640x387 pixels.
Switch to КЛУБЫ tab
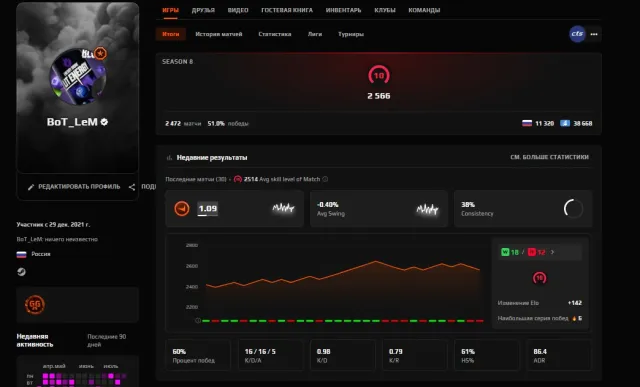pos(385,10)
